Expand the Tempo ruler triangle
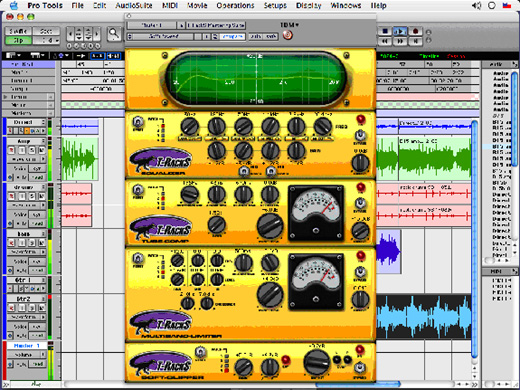Viewport: 520px width, 390px height. [5, 97]
